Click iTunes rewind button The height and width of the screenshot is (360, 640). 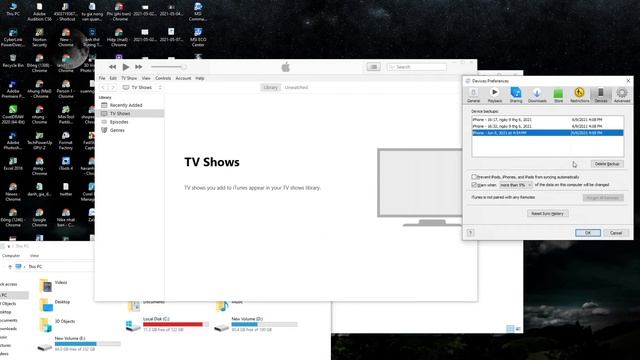113,67
